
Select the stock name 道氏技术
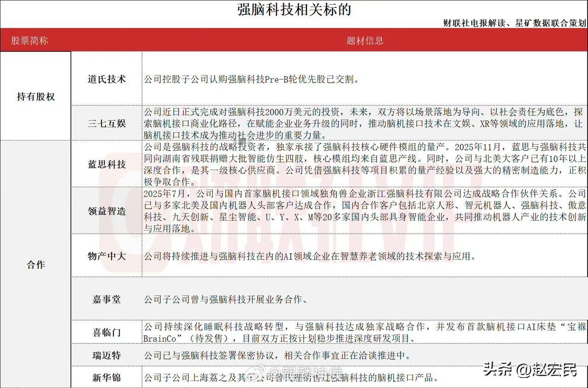107,79
